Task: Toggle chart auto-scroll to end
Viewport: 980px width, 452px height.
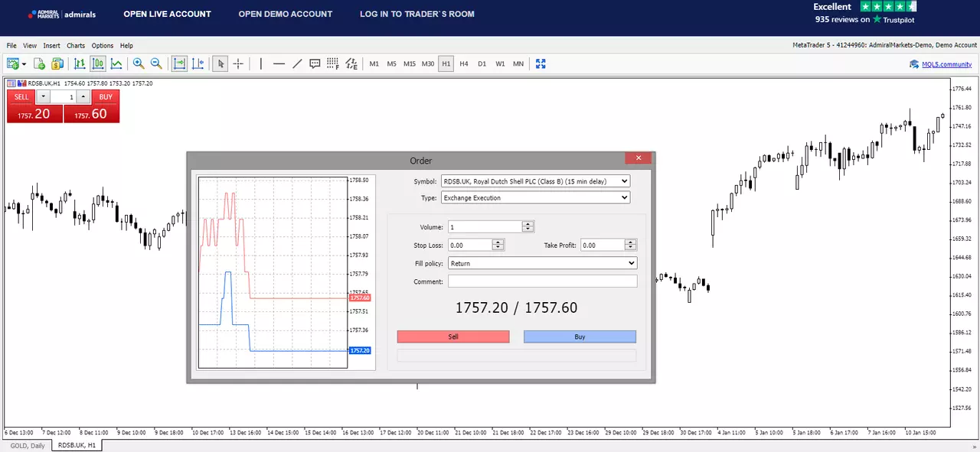Action: point(179,64)
